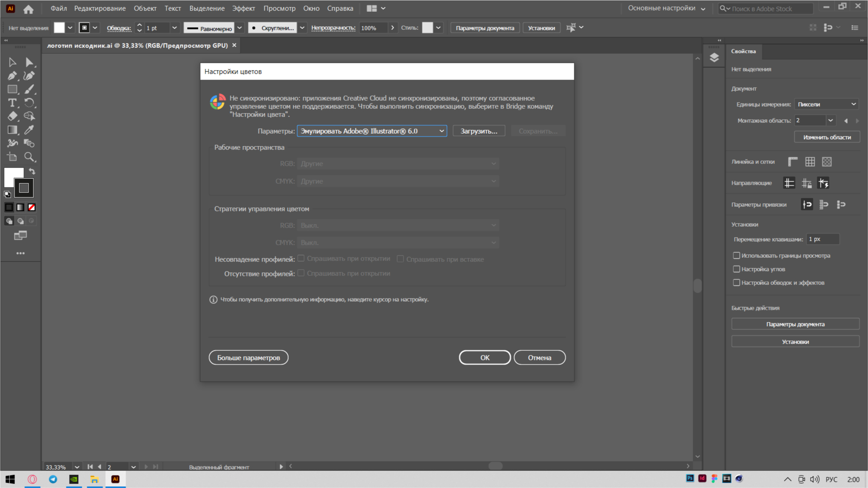Select the Curvature tool
Screen dimensions: 868x488
click(29, 76)
